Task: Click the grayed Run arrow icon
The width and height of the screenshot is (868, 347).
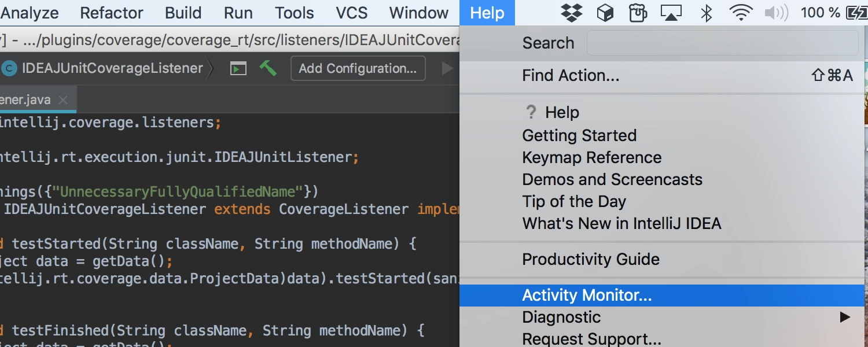Action: tap(447, 69)
